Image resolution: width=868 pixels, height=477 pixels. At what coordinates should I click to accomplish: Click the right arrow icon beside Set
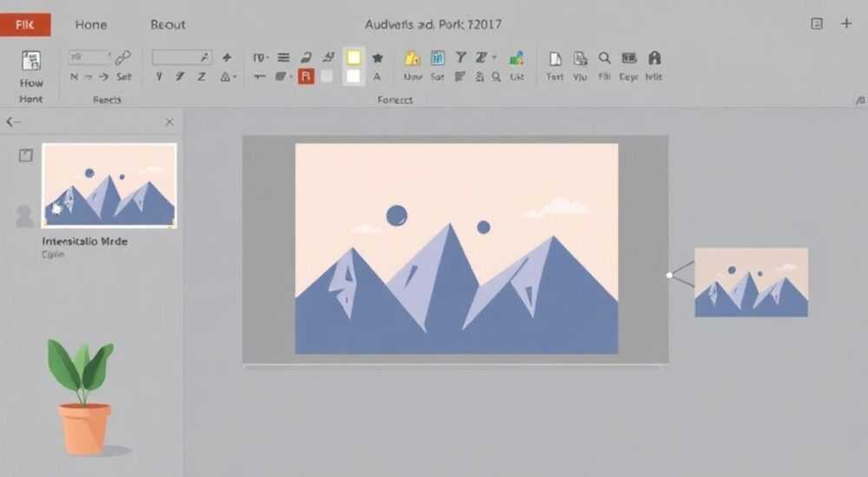pos(103,76)
